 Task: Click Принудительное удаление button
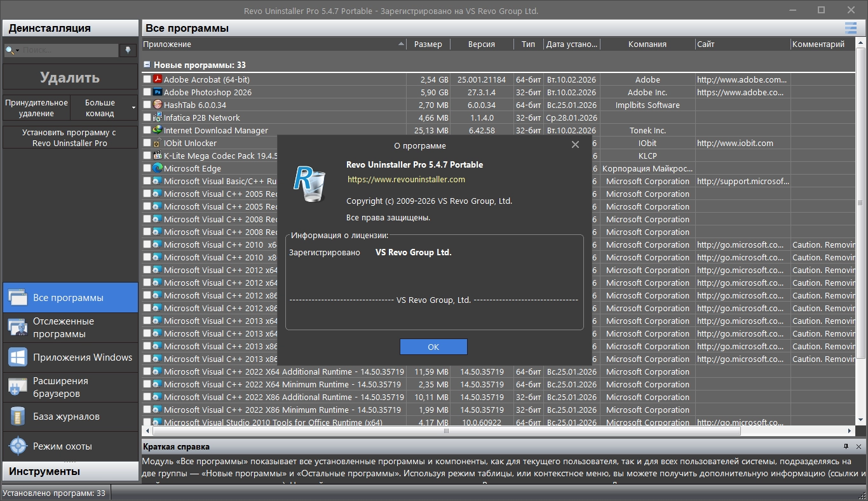click(36, 108)
